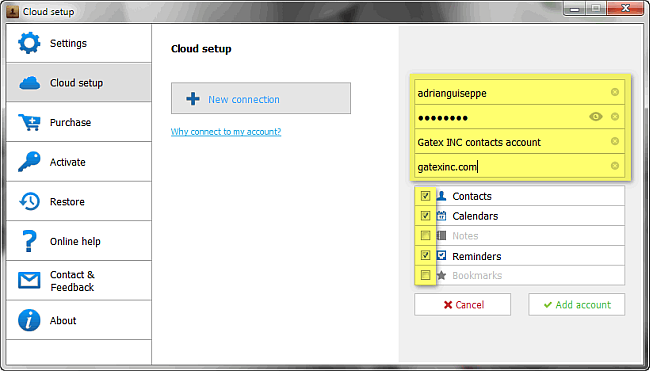Click into the Gatex INC contacts account field
Image resolution: width=650 pixels, height=371 pixels.
pos(519,142)
